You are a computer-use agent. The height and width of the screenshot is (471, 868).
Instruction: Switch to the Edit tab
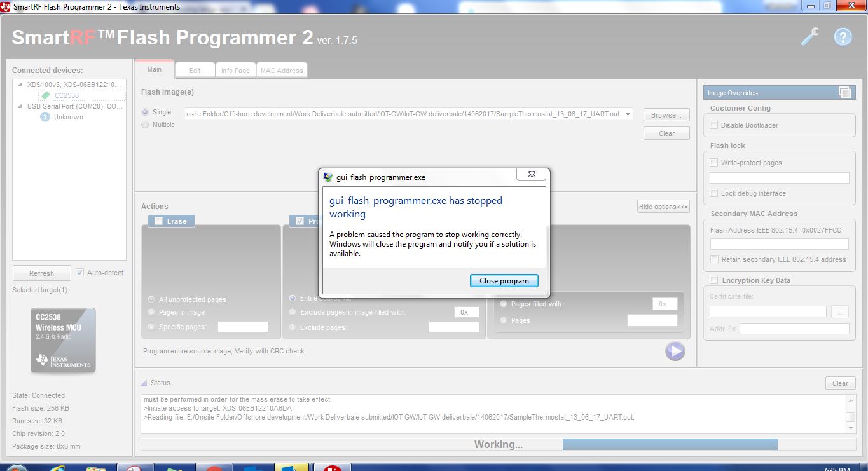(195, 71)
